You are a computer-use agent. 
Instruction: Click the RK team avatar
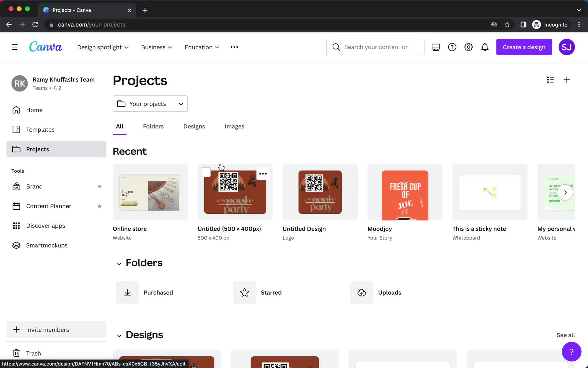tap(20, 83)
